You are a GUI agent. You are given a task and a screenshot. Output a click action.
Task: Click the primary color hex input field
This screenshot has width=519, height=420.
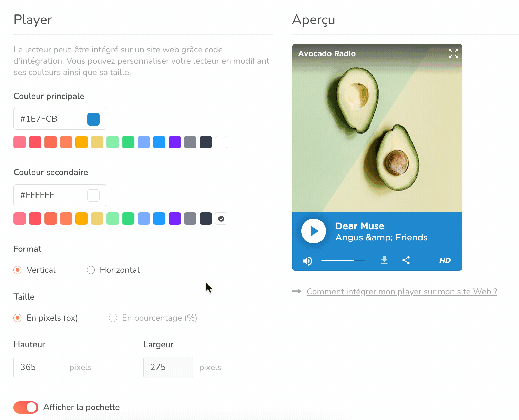(50, 119)
